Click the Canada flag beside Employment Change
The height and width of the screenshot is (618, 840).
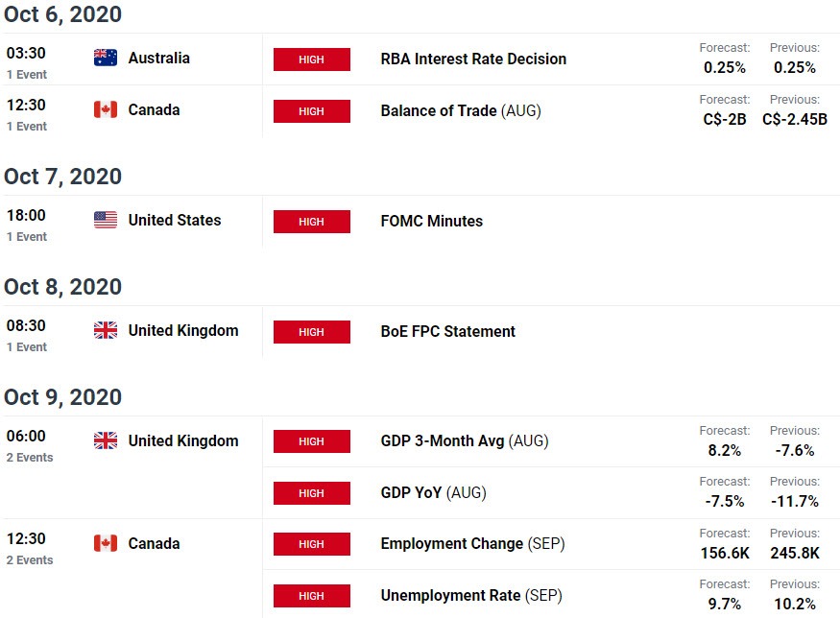pos(106,543)
